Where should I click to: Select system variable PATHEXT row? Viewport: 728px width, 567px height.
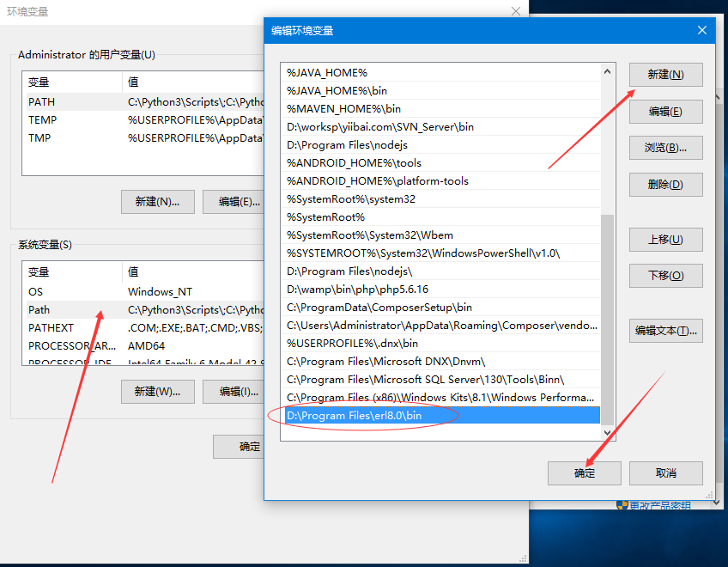[143, 328]
